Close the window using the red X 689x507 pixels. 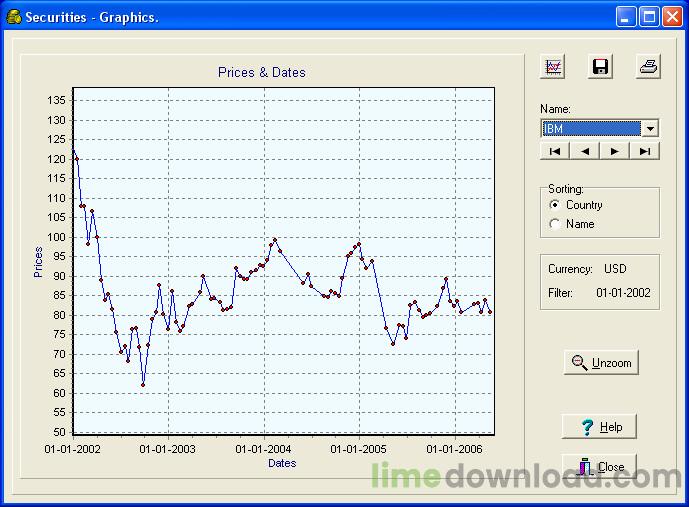(x=671, y=16)
